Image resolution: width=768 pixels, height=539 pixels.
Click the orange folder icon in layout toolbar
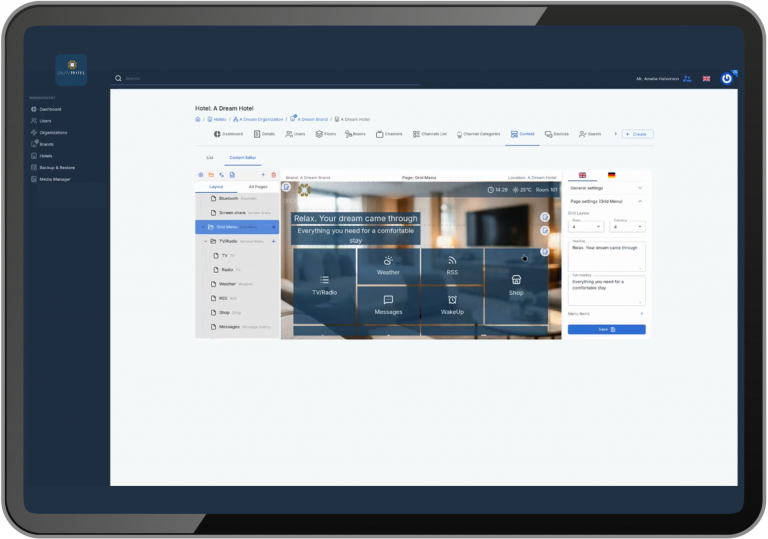(211, 175)
